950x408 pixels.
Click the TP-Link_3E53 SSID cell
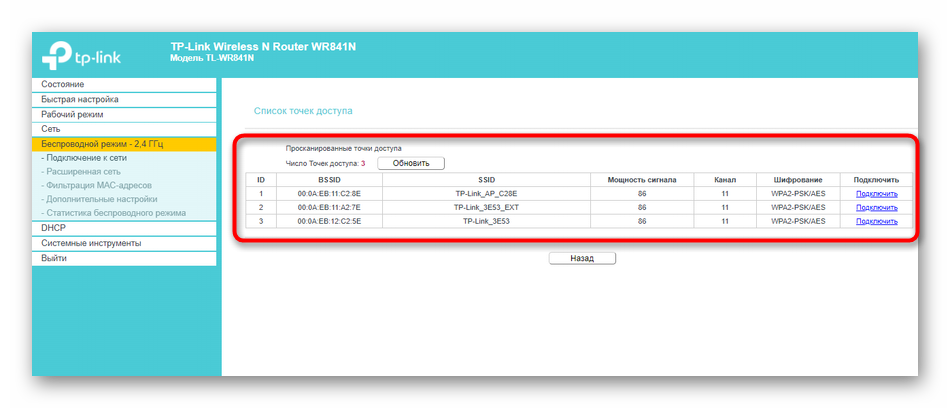tap(487, 221)
